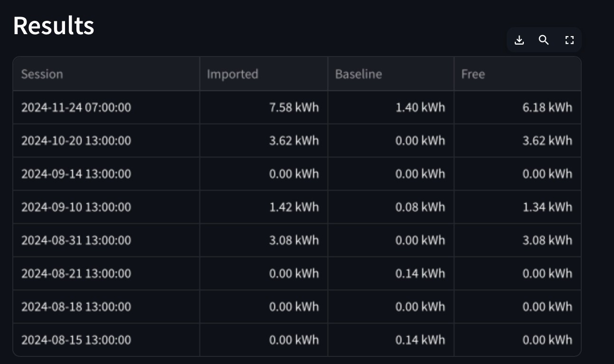The image size is (614, 364).
Task: Select the 2024-09-14 13:00:00 session cell
Action: pyautogui.click(x=106, y=174)
